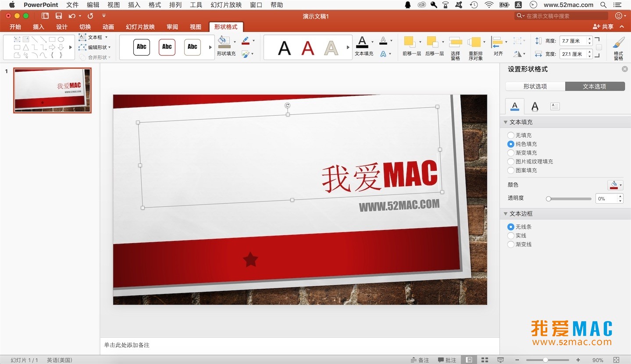Select the Text Fill & Outline tab icon
This screenshot has height=364, width=631.
pos(515,106)
